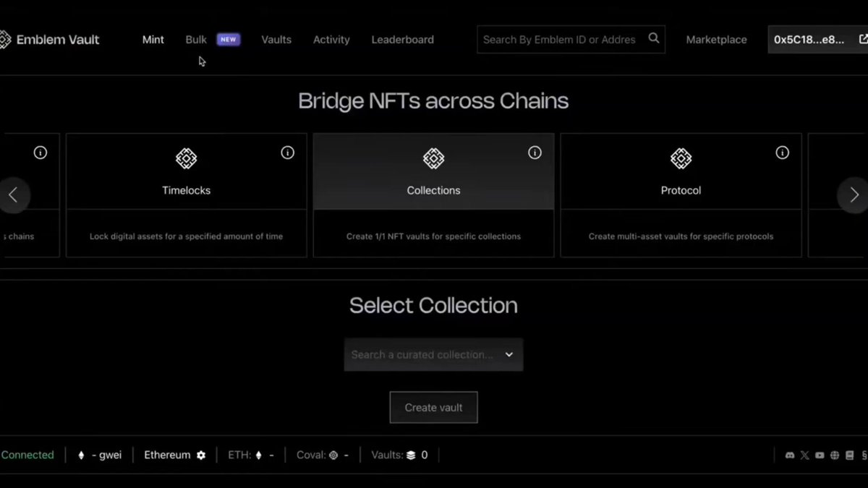The image size is (868, 488).
Task: Open the Marketplace link
Action: tap(716, 40)
